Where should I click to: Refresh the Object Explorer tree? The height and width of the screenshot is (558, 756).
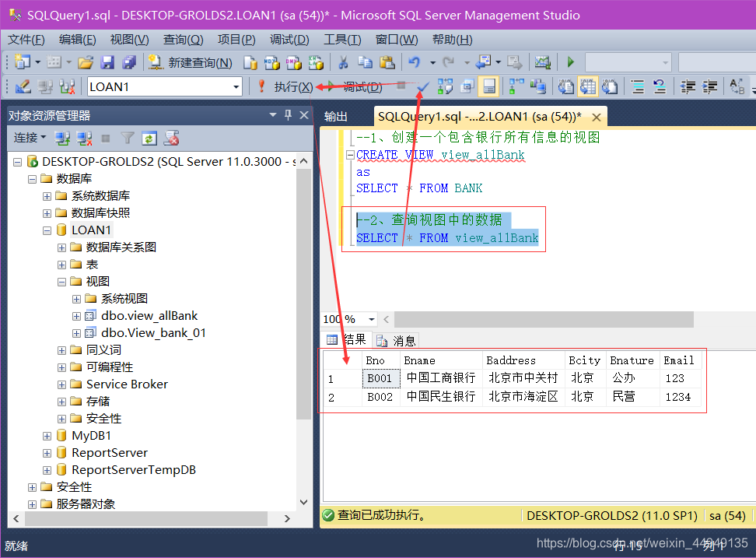pyautogui.click(x=149, y=139)
